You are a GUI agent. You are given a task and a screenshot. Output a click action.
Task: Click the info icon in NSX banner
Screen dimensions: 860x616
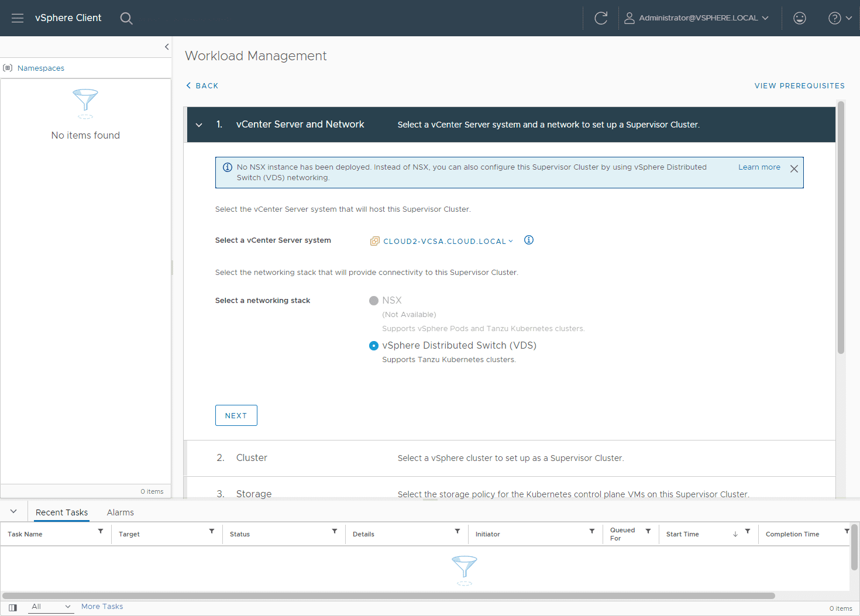coord(228,167)
